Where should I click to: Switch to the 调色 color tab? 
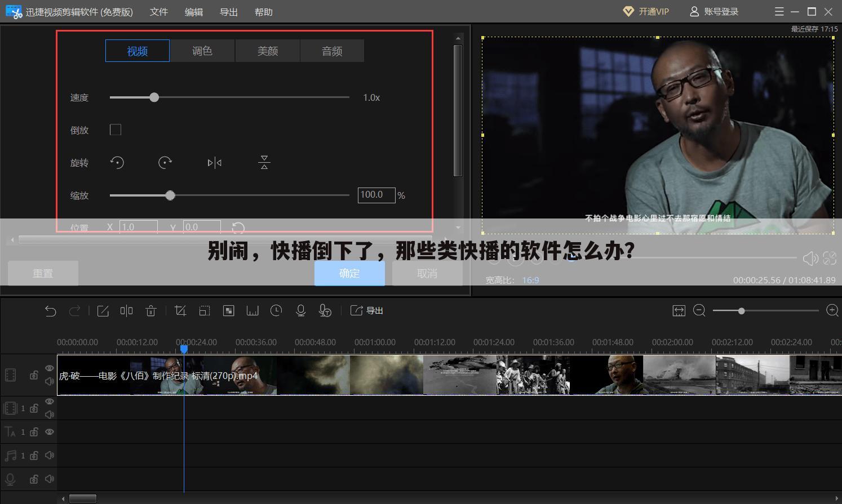click(202, 51)
